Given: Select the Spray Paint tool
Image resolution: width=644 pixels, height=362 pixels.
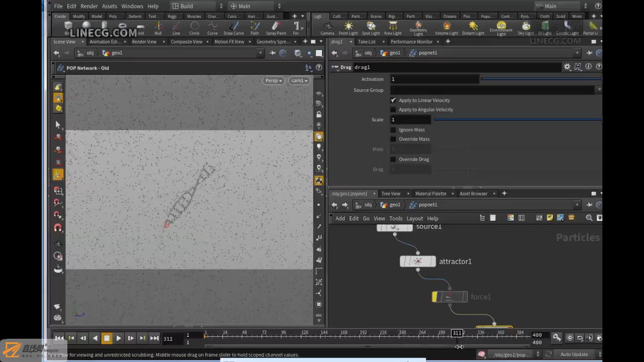Looking at the screenshot, I should [276, 28].
